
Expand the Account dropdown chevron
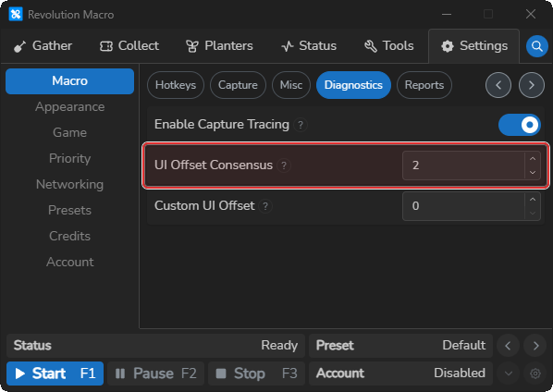pos(509,374)
